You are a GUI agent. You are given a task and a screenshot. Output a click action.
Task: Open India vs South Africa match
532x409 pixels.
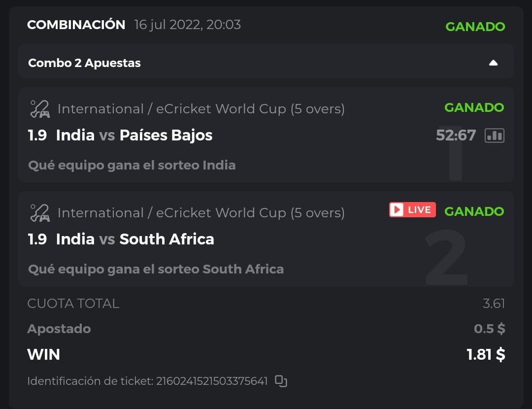[135, 239]
